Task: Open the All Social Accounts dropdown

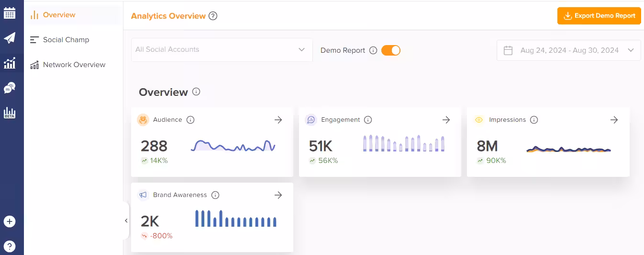Action: point(222,49)
